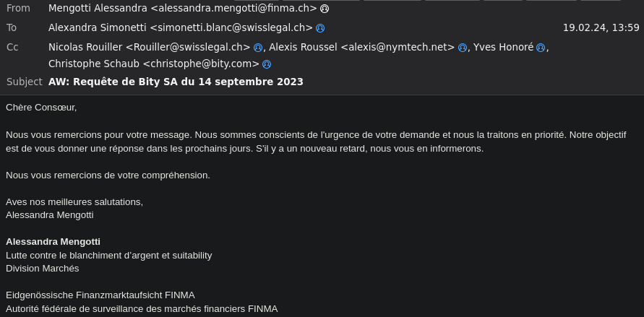Click the "Eidgenössische Finanzmarktaufsicht FINMA" line
Viewport: 644px width, 317px height.
[x=100, y=295]
